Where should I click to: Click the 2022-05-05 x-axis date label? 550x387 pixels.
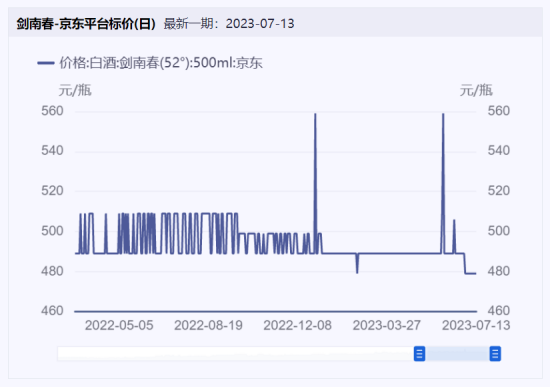click(x=119, y=326)
